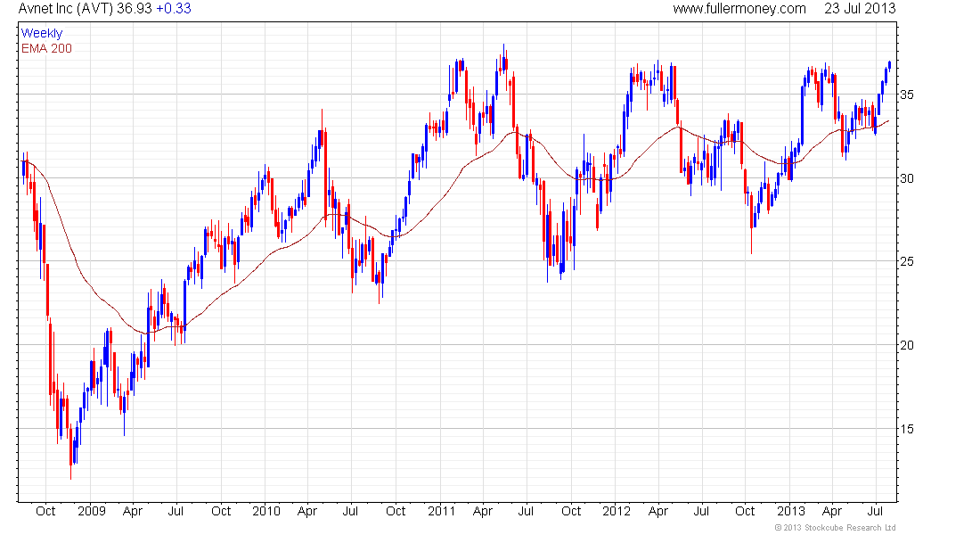Select the Weekly legend label

pyautogui.click(x=42, y=33)
